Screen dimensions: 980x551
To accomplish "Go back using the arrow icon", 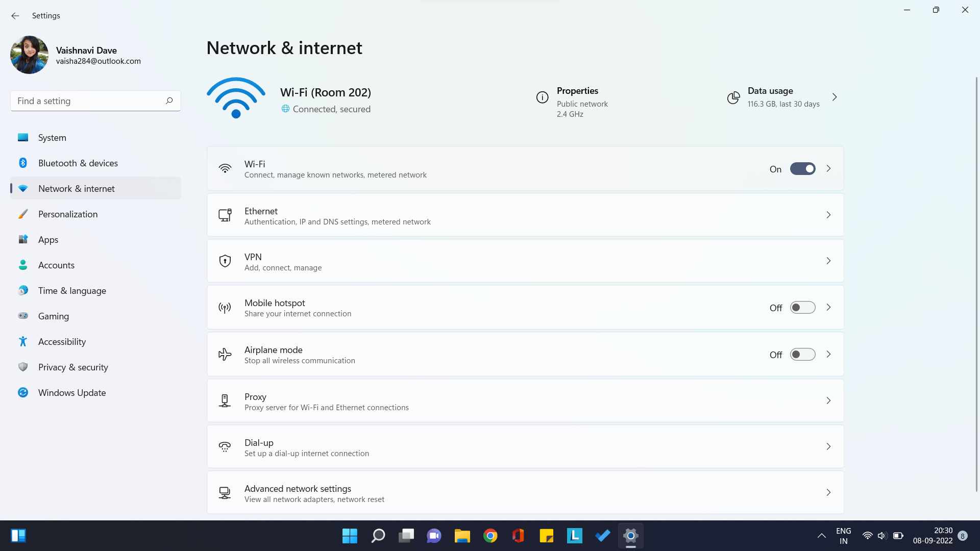I will pos(15,16).
